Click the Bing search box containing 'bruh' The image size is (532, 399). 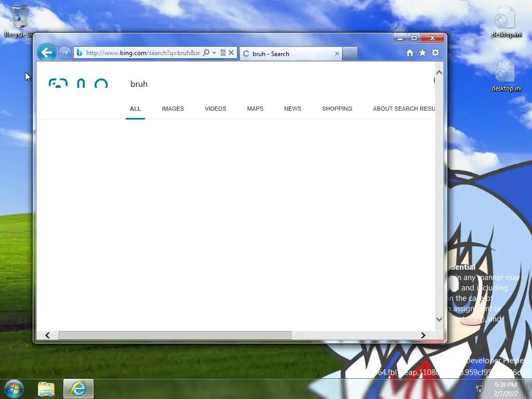278,84
